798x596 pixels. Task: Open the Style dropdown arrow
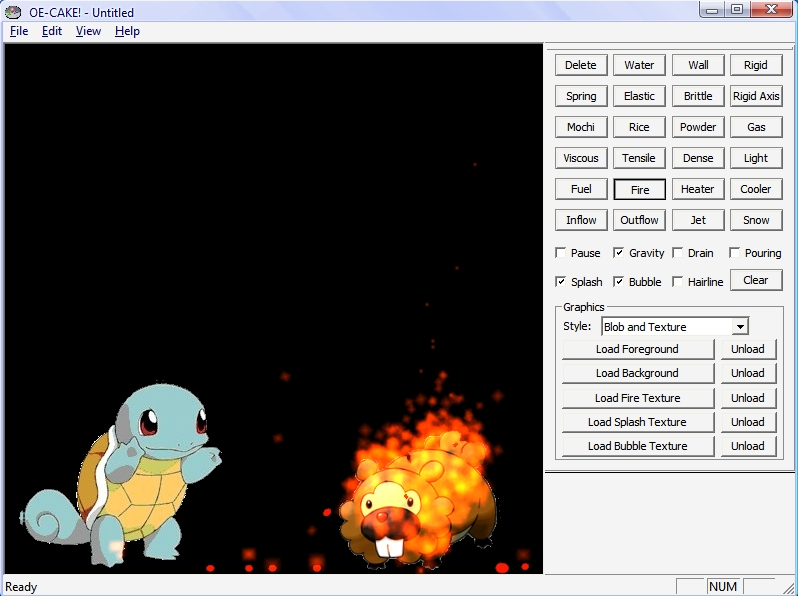click(740, 326)
